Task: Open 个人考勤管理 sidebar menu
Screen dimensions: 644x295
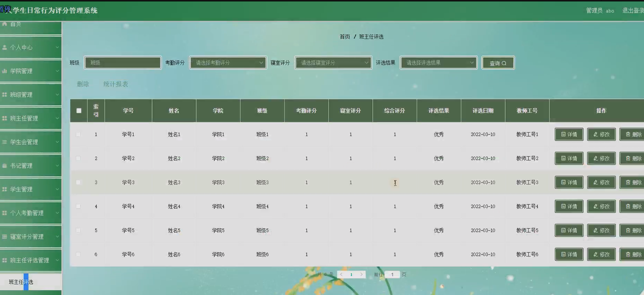Action: [31, 213]
